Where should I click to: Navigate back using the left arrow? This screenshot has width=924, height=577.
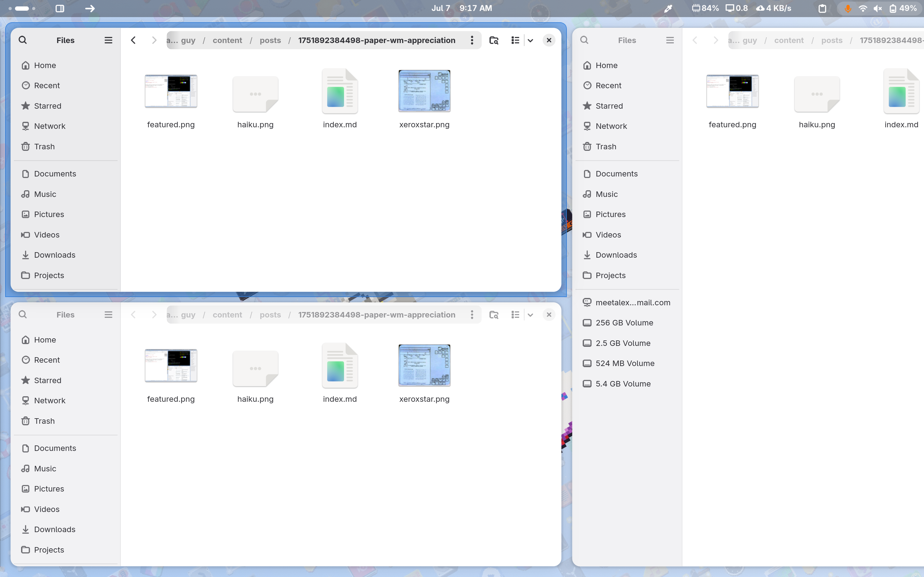click(x=133, y=40)
